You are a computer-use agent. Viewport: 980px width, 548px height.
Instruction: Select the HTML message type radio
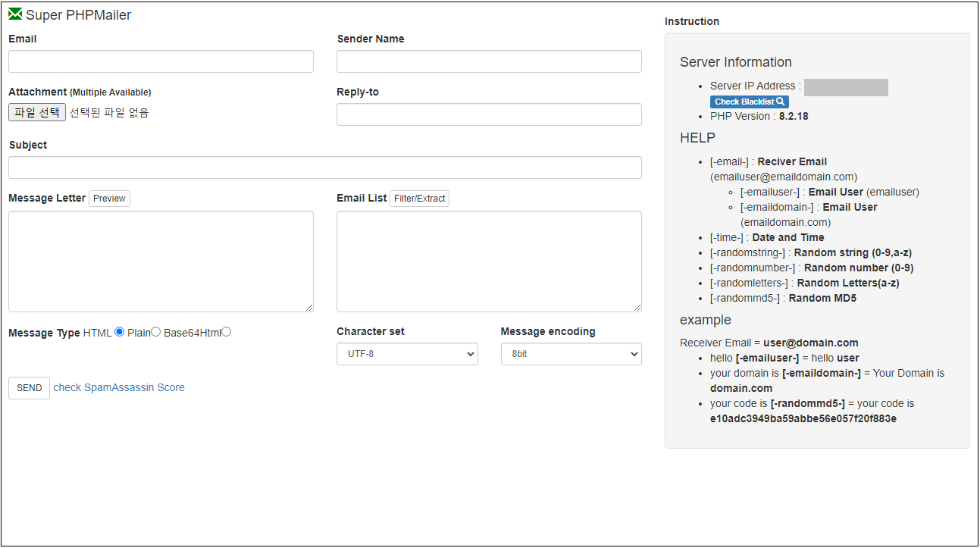pos(119,332)
